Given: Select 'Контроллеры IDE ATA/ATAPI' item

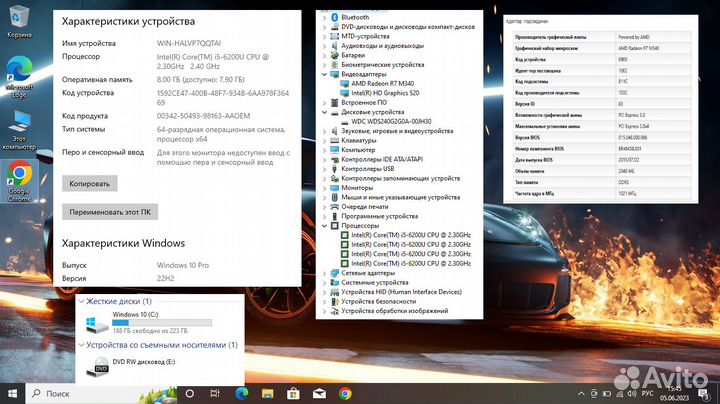Looking at the screenshot, I should pyautogui.click(x=382, y=159).
